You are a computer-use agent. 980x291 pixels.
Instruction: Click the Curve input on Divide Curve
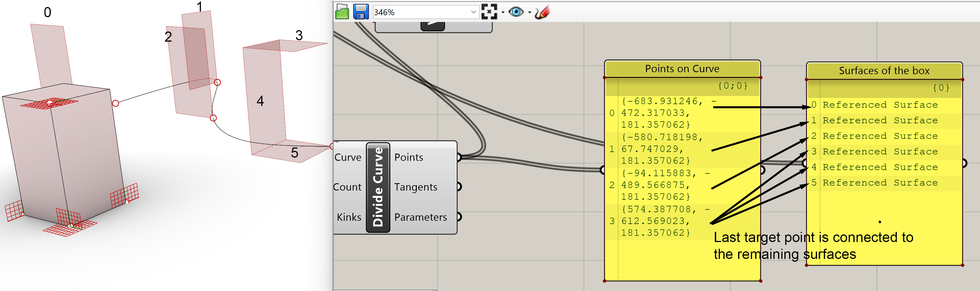click(x=348, y=157)
